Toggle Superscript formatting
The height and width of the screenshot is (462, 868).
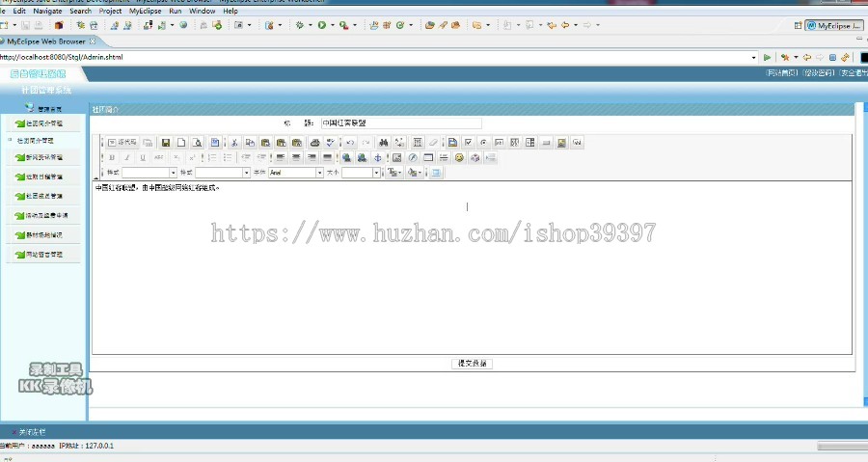pos(192,157)
